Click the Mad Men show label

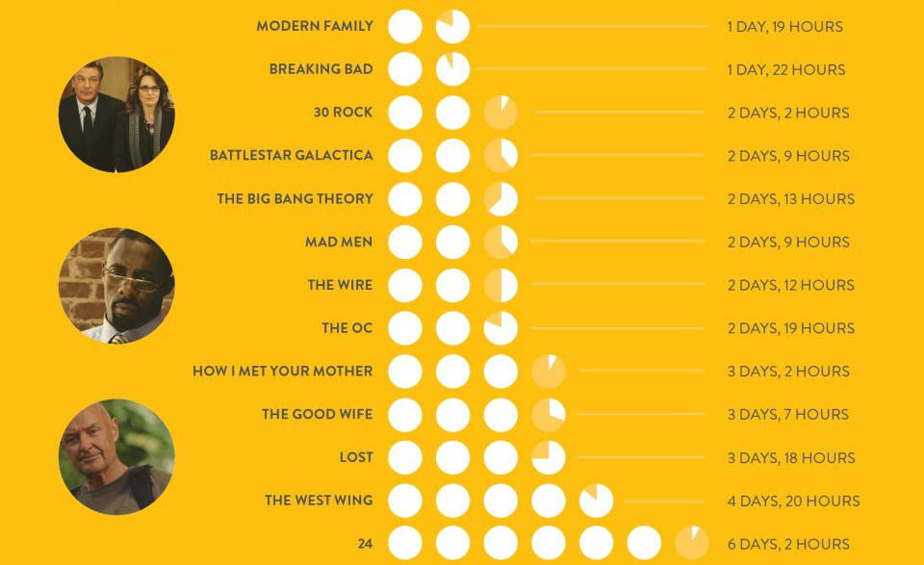339,242
